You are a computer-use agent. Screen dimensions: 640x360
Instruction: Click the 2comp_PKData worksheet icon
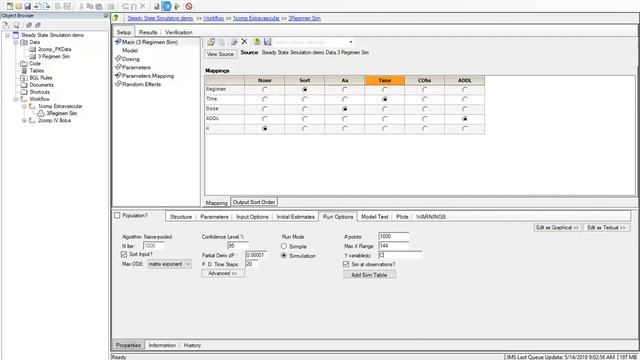pyautogui.click(x=33, y=49)
